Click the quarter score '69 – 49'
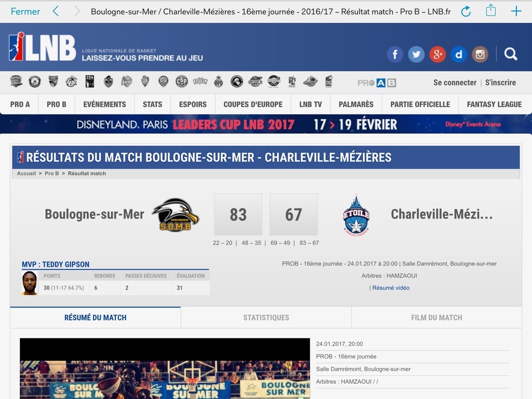The width and height of the screenshot is (532, 399). coord(280,243)
